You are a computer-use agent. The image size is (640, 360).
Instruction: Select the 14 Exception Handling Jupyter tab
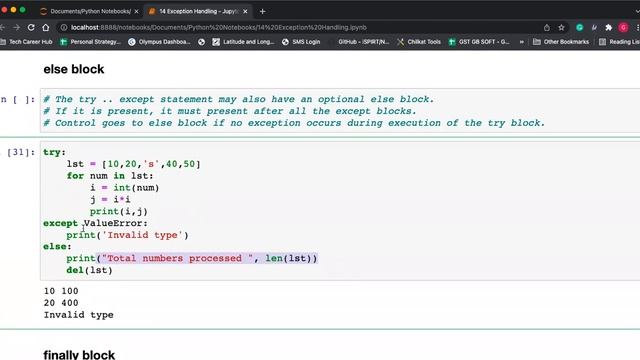point(198,11)
